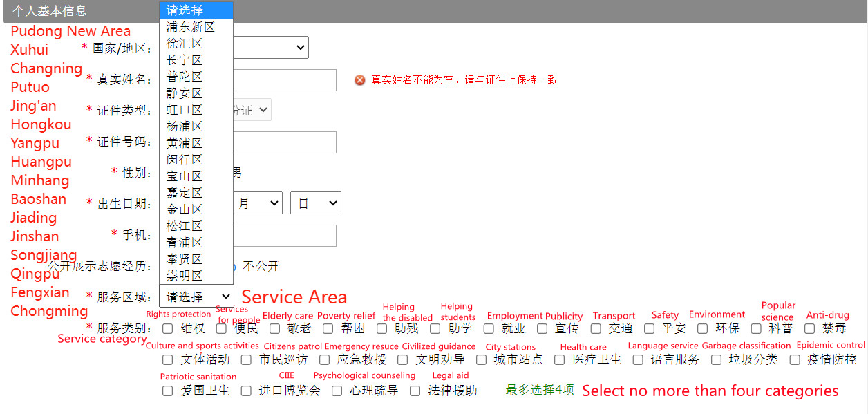868x414 pixels.
Task: Open the 国家/地区 dropdown
Action: (x=271, y=48)
